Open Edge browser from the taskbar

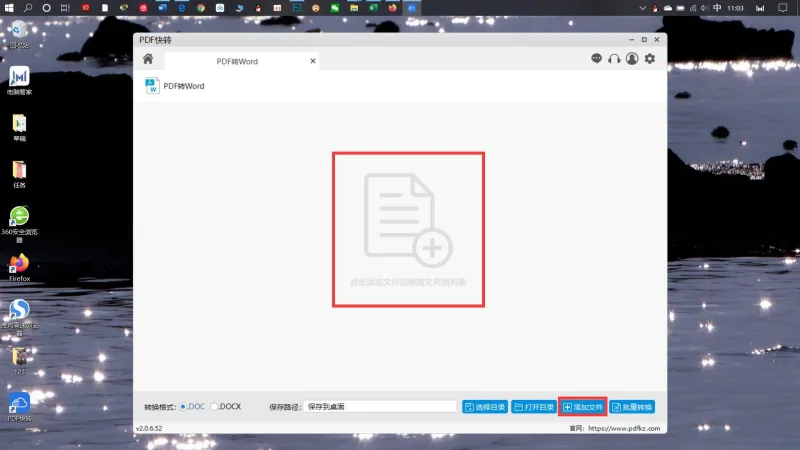click(x=182, y=8)
